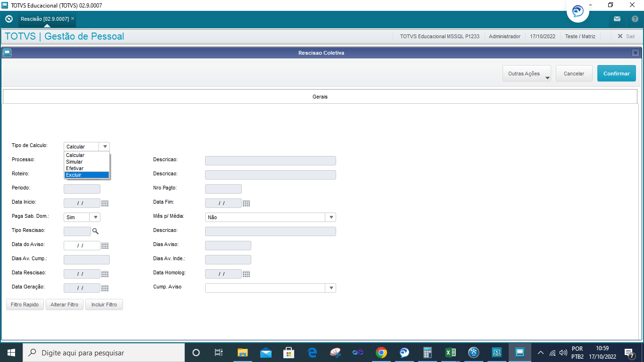The image size is (644, 362).
Task: Open the calendar picker for Data Fim
Action: tap(246, 203)
